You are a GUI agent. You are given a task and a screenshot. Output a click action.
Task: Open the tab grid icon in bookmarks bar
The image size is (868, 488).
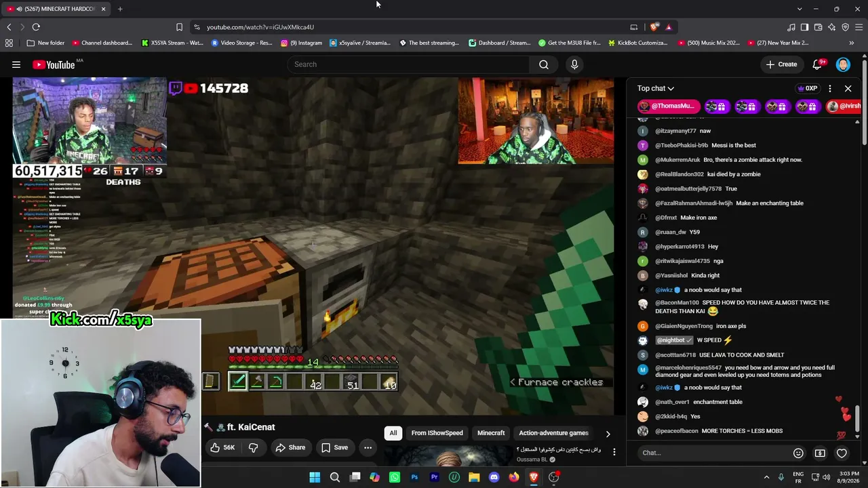pyautogui.click(x=9, y=43)
